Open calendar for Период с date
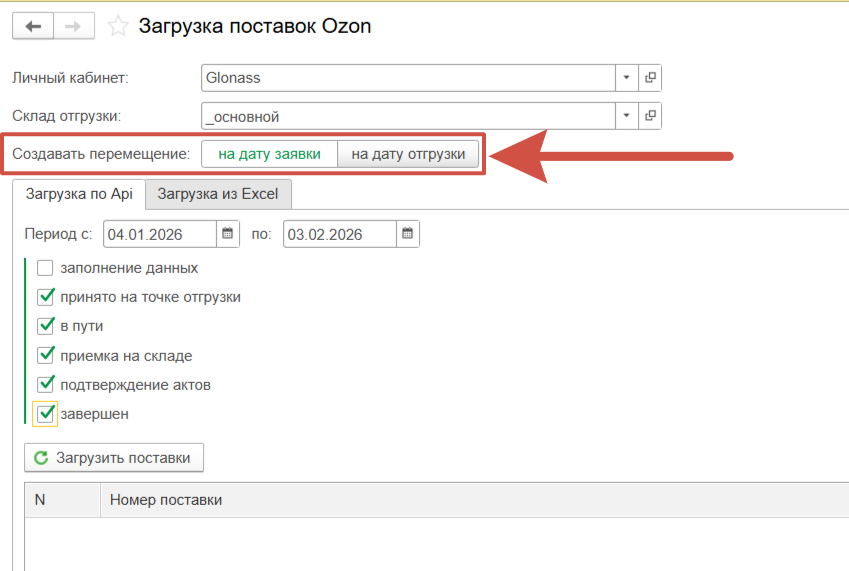The image size is (849, 571). [x=228, y=234]
